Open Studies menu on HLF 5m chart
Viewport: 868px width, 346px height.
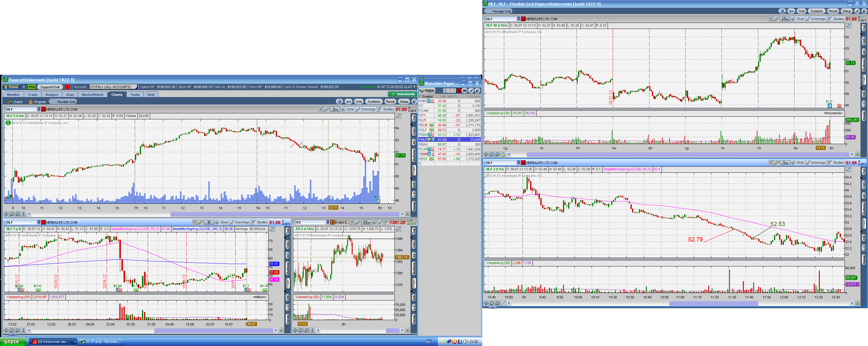386,109
